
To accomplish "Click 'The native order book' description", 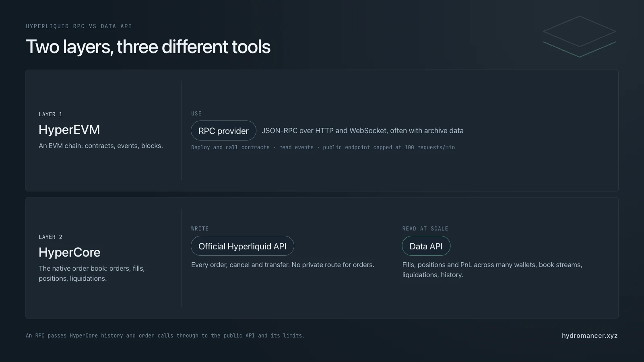I will click(92, 273).
